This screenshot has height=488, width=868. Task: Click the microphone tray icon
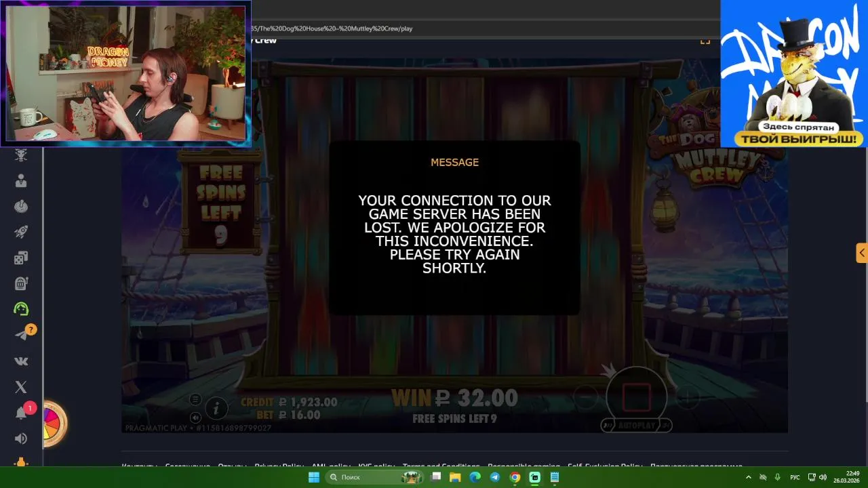777,477
